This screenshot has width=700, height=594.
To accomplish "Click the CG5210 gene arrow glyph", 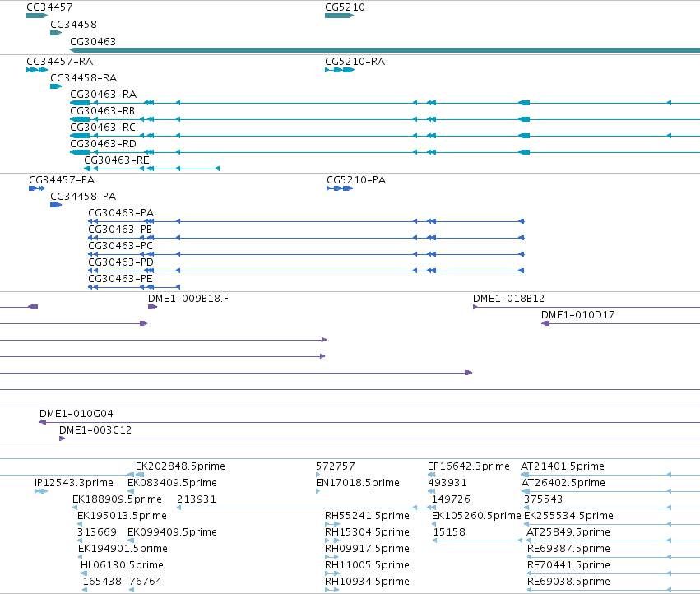I will tap(339, 16).
